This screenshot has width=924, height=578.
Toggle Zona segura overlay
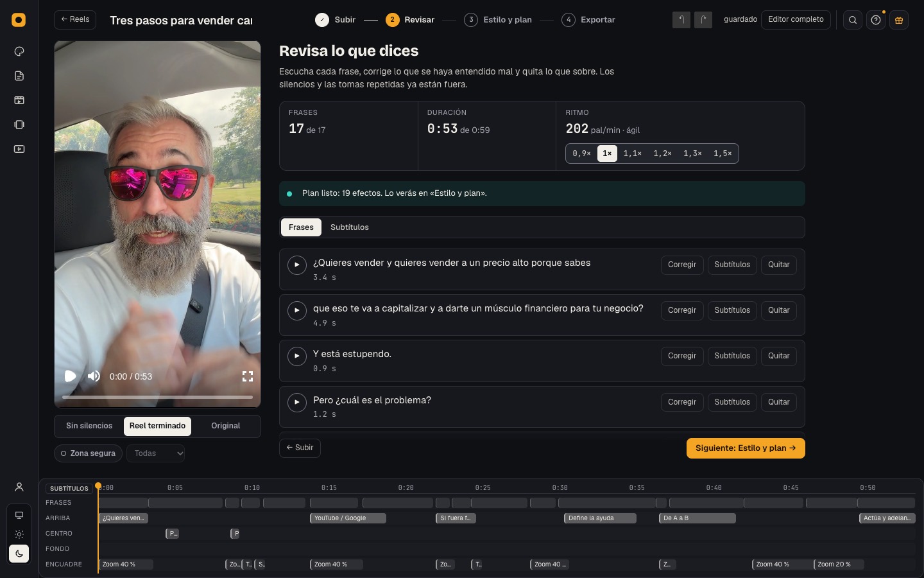click(x=89, y=453)
